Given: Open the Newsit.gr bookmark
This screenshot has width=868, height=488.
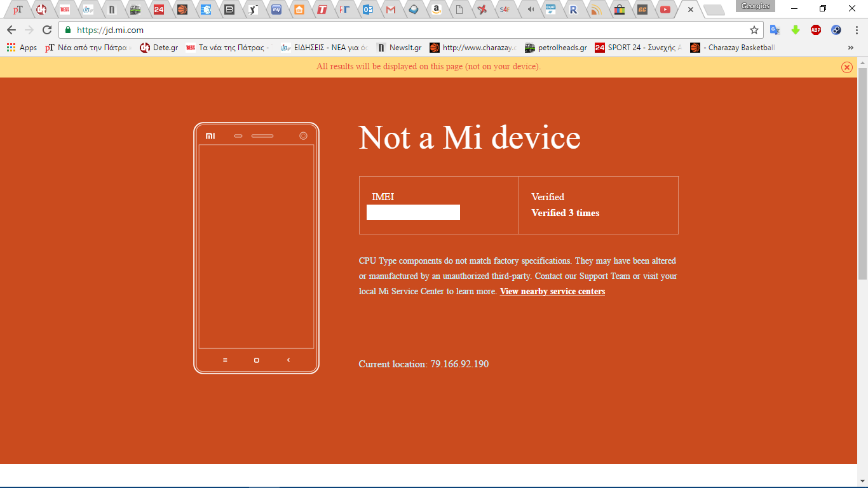Looking at the screenshot, I should click(399, 48).
